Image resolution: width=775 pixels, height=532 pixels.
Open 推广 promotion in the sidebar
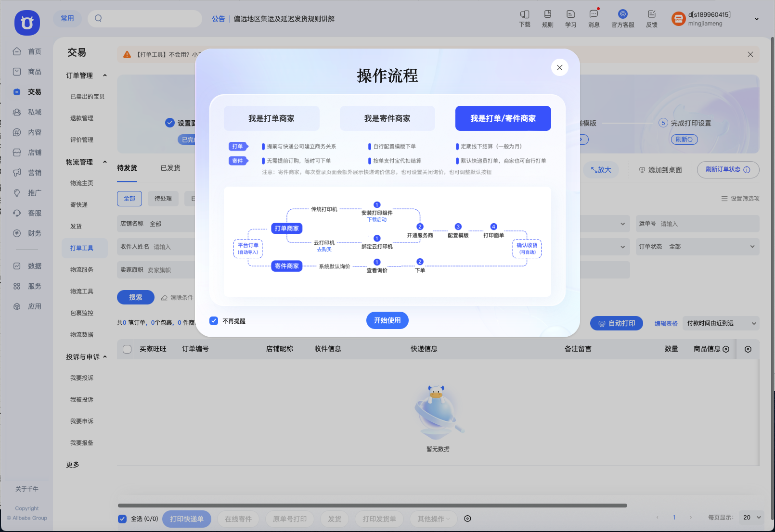(27, 193)
